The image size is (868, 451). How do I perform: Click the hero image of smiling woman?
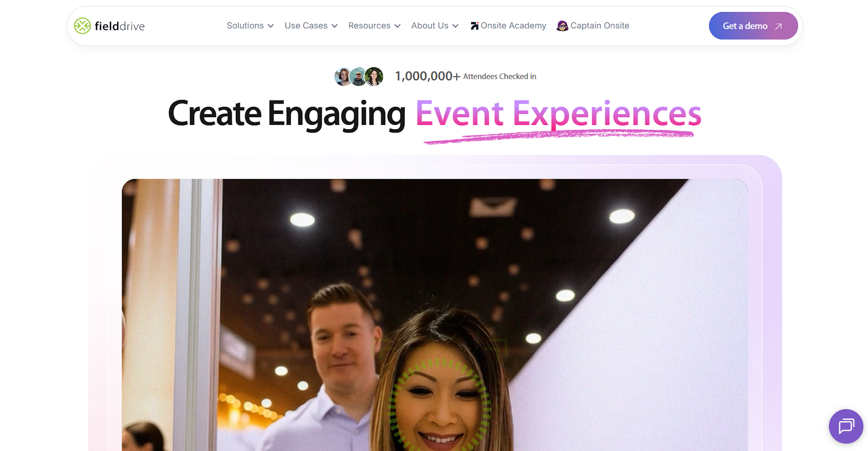(435, 315)
